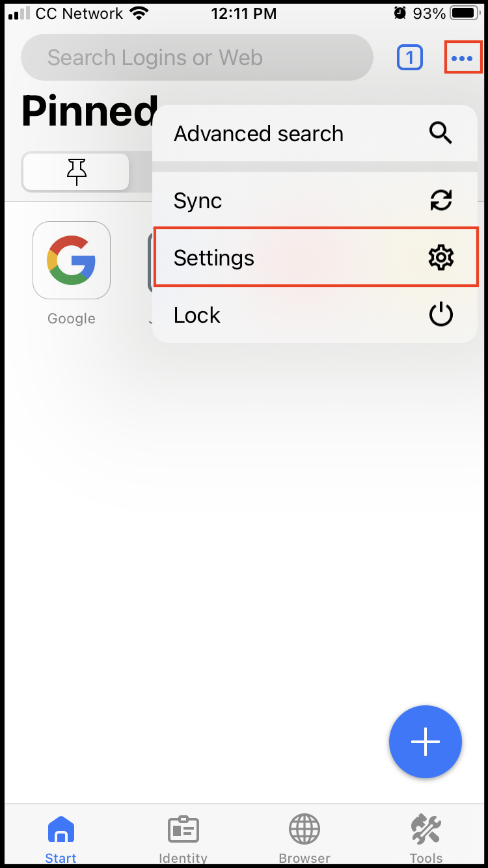Click the power icon next to Lock
488x868 pixels.
(x=441, y=316)
